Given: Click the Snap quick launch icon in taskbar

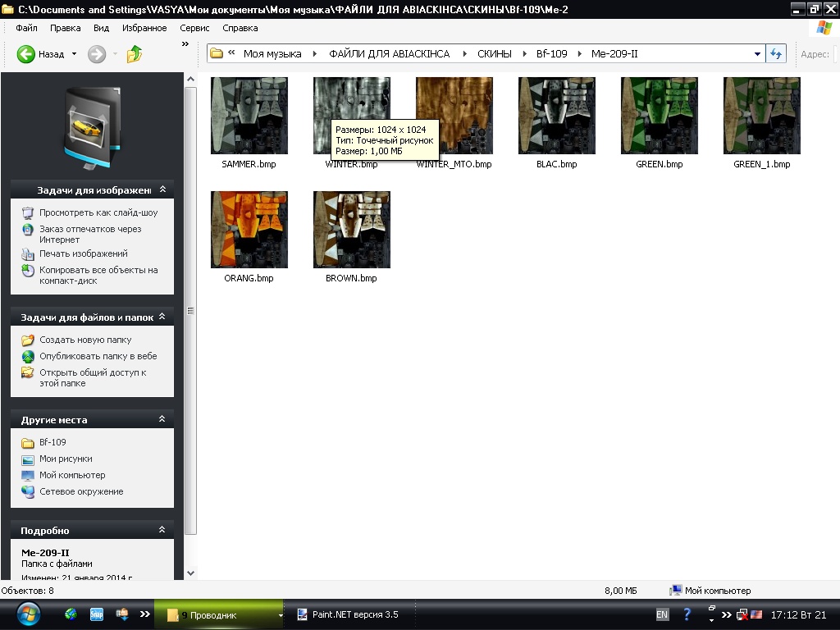Looking at the screenshot, I should pyautogui.click(x=97, y=614).
